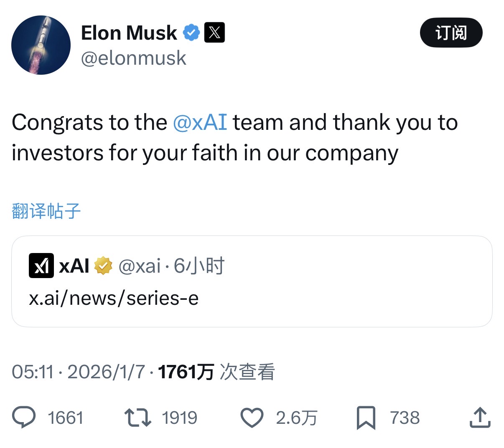The width and height of the screenshot is (504, 448).
Task: Visit the @elonmusk profile handle
Action: pyautogui.click(x=134, y=58)
